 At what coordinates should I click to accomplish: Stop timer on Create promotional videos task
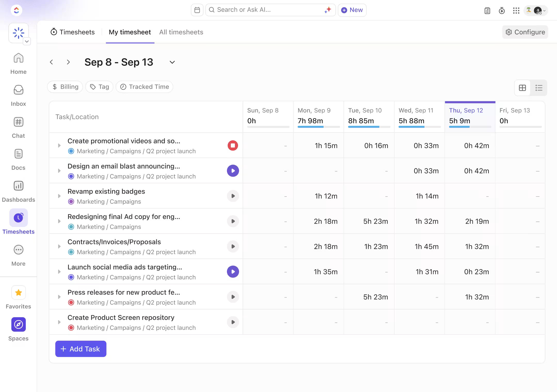click(233, 145)
